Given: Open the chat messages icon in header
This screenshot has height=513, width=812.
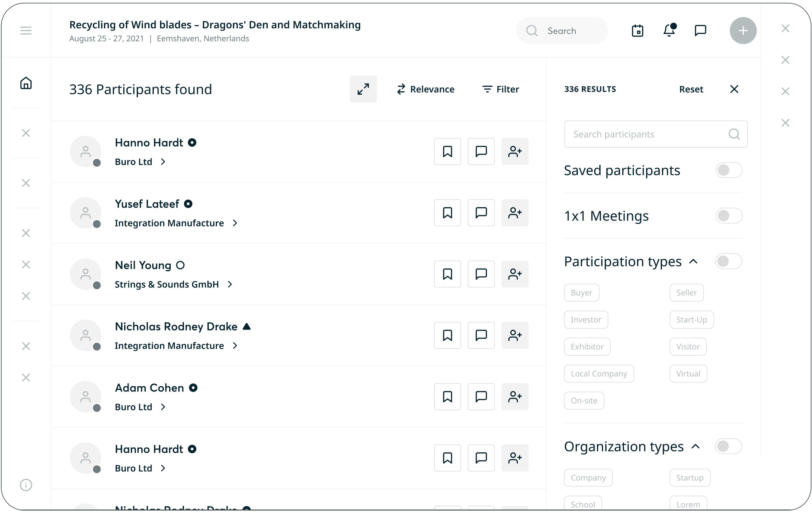Looking at the screenshot, I should [x=700, y=31].
